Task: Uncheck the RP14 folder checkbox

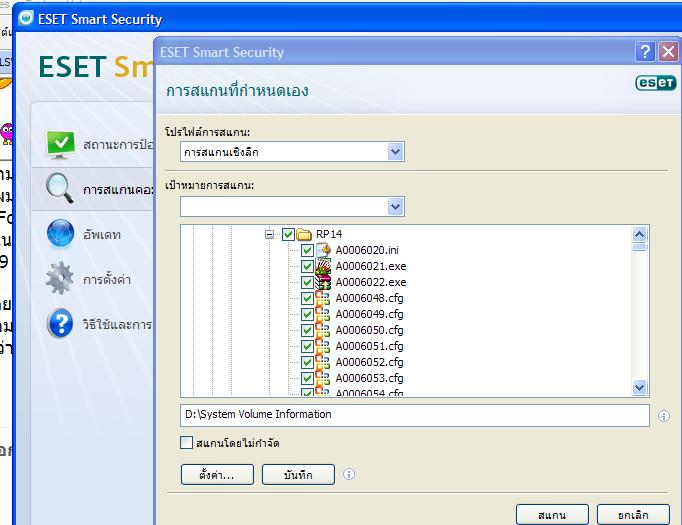Action: click(x=288, y=234)
